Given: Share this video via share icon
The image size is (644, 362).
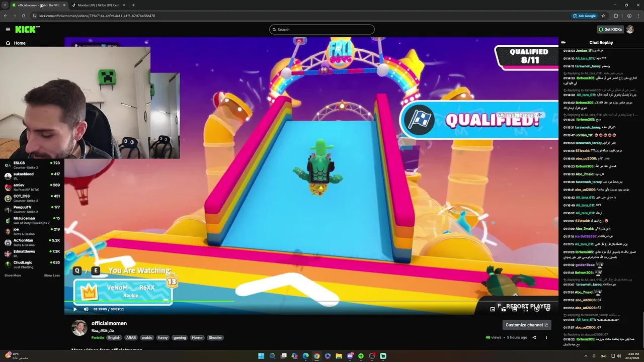Looking at the screenshot, I should tap(534, 337).
